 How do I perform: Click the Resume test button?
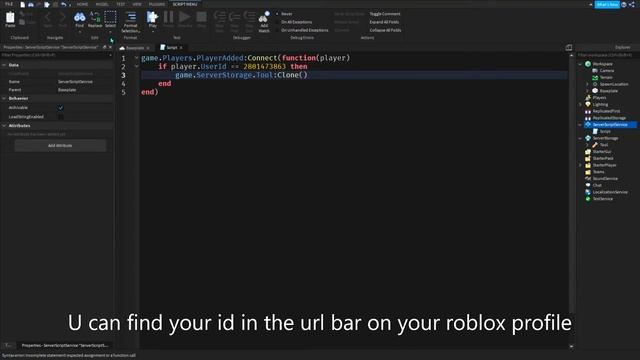pos(184,17)
